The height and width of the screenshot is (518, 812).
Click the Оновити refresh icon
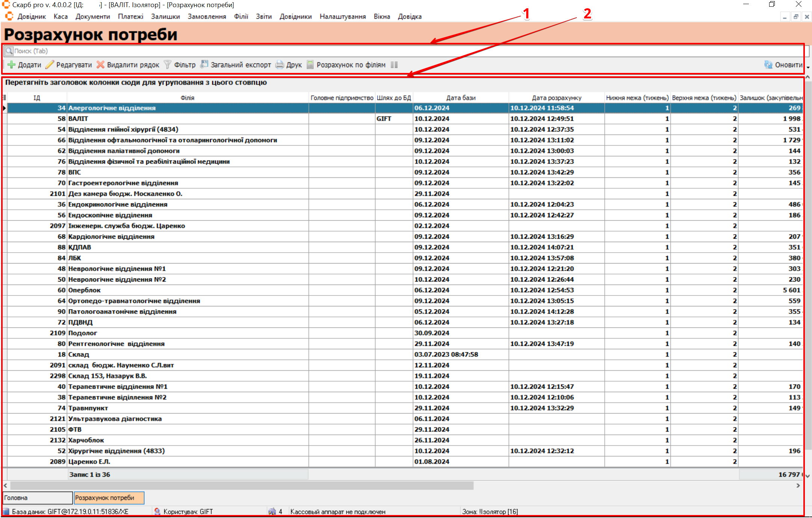(x=768, y=65)
